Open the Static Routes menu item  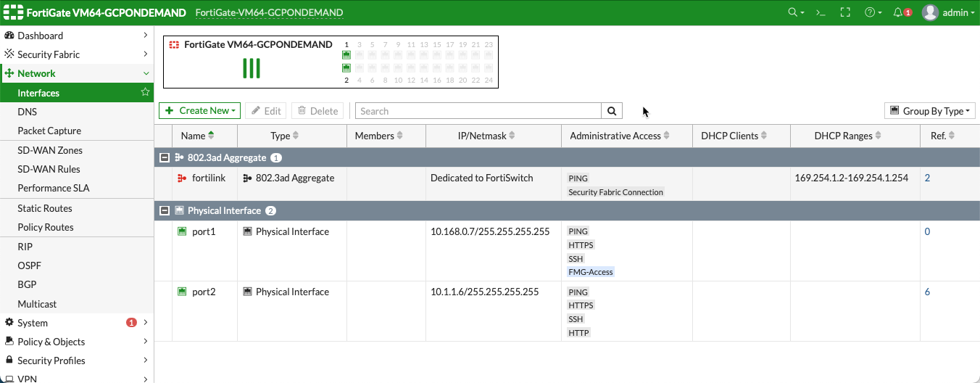pos(45,208)
